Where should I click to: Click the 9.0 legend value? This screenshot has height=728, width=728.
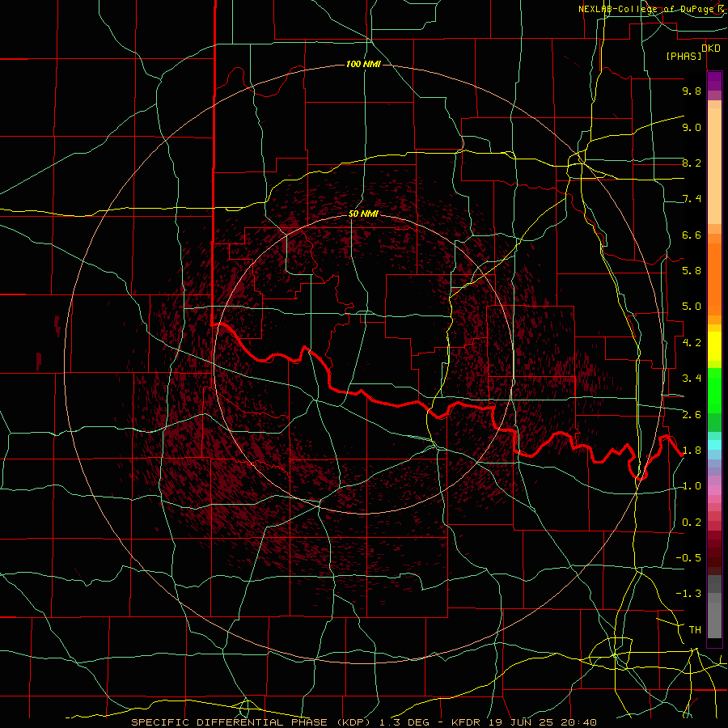(692, 127)
